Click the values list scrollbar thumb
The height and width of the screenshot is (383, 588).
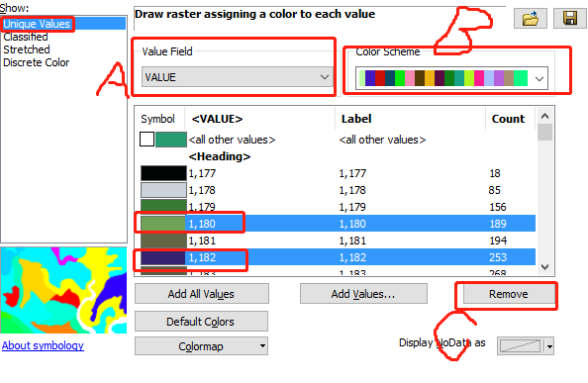click(544, 133)
